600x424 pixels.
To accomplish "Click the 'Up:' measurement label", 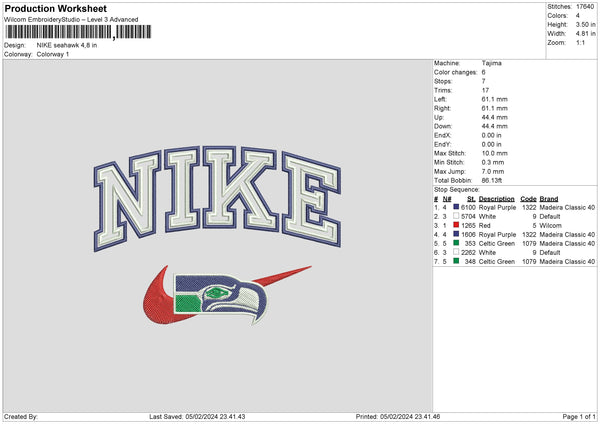I will pyautogui.click(x=439, y=117).
